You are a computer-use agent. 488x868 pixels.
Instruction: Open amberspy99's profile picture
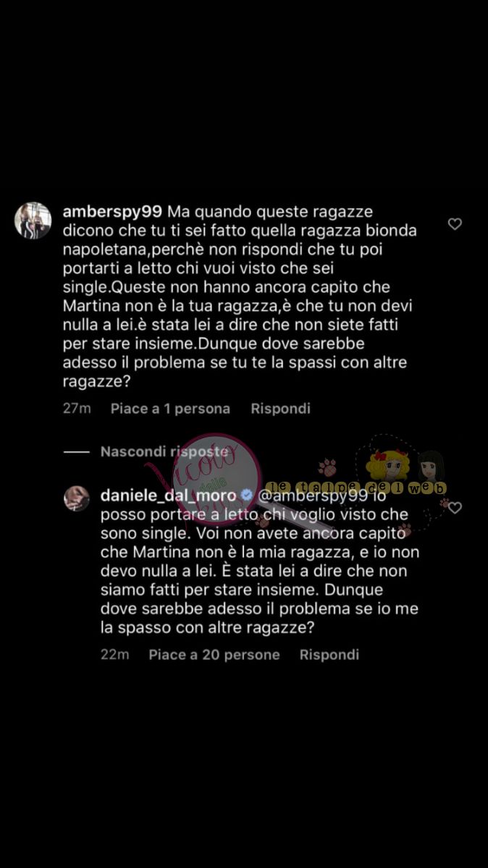coord(33,221)
